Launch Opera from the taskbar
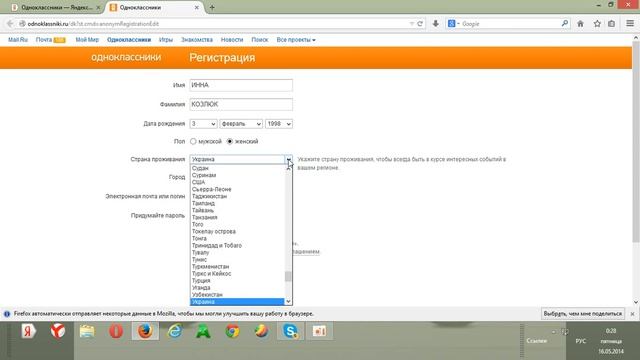 (x=116, y=331)
